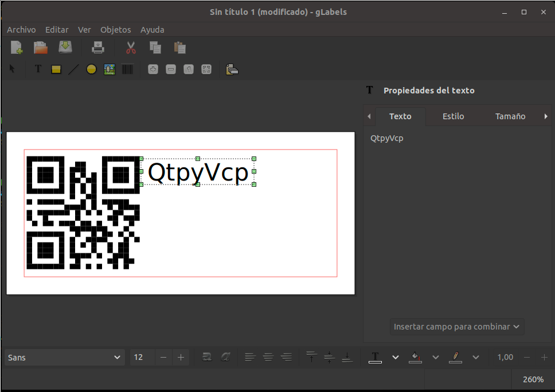
Task: Open the Ayuda menu
Action: (152, 30)
